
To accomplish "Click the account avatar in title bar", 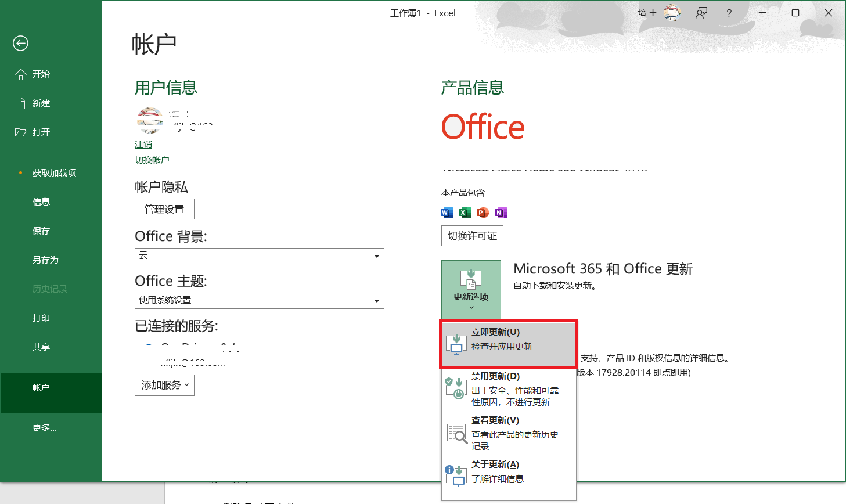I will (672, 13).
